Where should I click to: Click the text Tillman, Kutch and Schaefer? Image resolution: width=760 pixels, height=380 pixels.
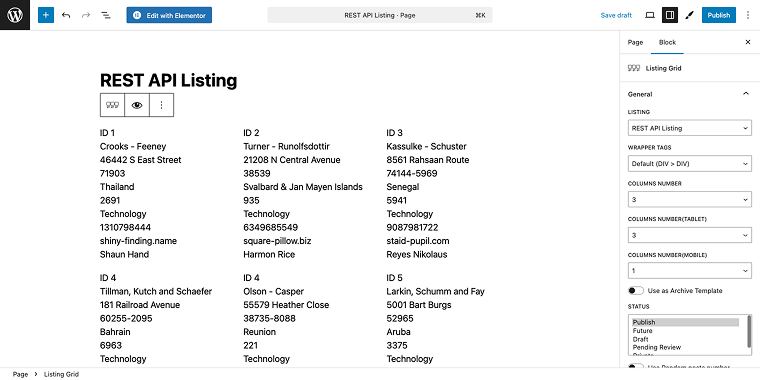point(156,291)
